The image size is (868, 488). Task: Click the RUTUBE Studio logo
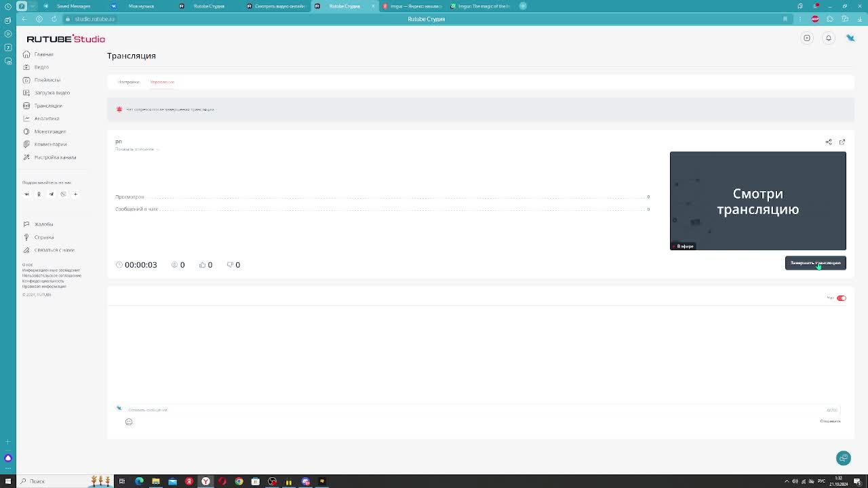click(66, 39)
